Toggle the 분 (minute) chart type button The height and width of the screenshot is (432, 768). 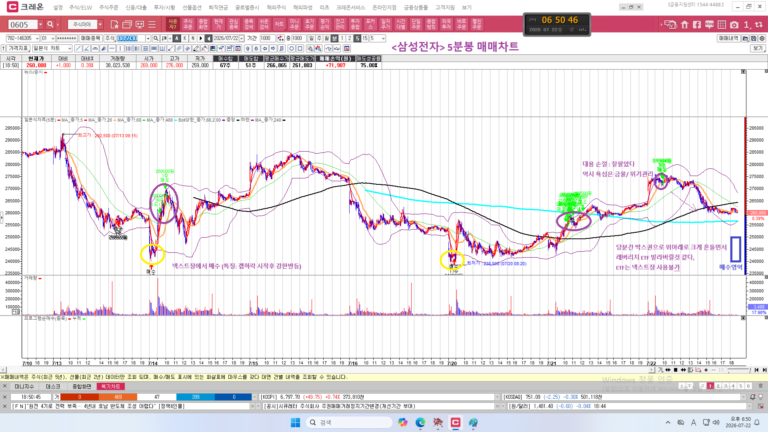(333, 38)
